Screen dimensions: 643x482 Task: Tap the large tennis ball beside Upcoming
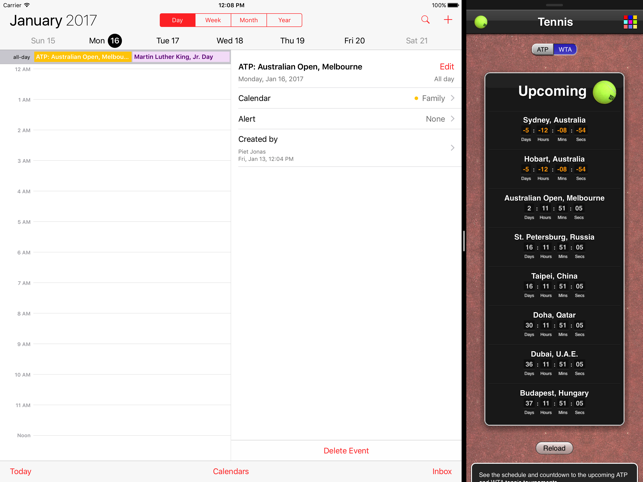[x=604, y=92]
